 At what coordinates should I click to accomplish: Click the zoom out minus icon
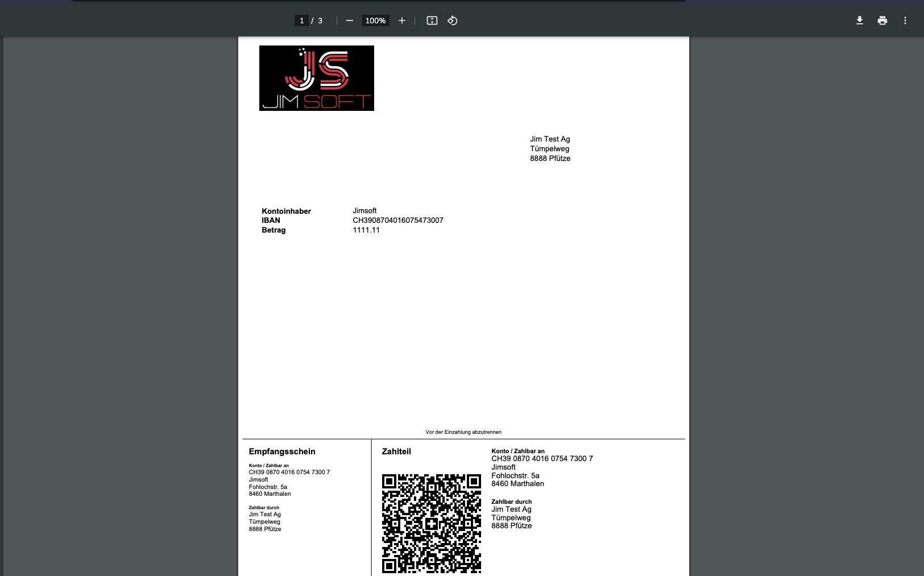click(350, 20)
